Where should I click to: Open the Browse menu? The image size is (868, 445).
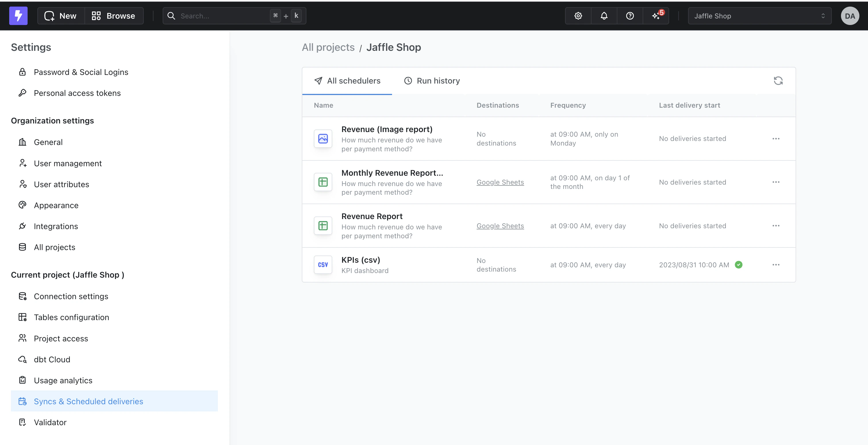coord(114,16)
